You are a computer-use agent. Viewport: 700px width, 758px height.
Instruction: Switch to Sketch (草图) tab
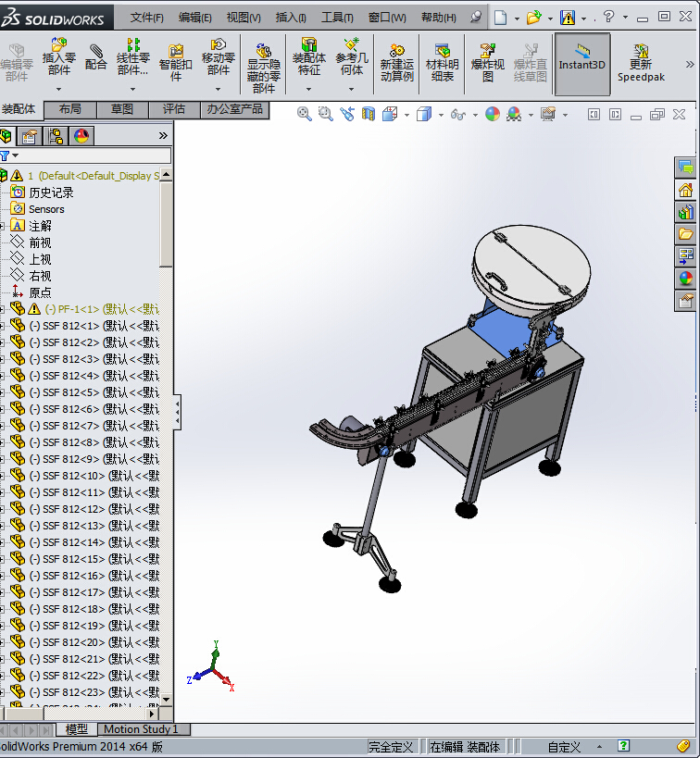click(x=122, y=109)
